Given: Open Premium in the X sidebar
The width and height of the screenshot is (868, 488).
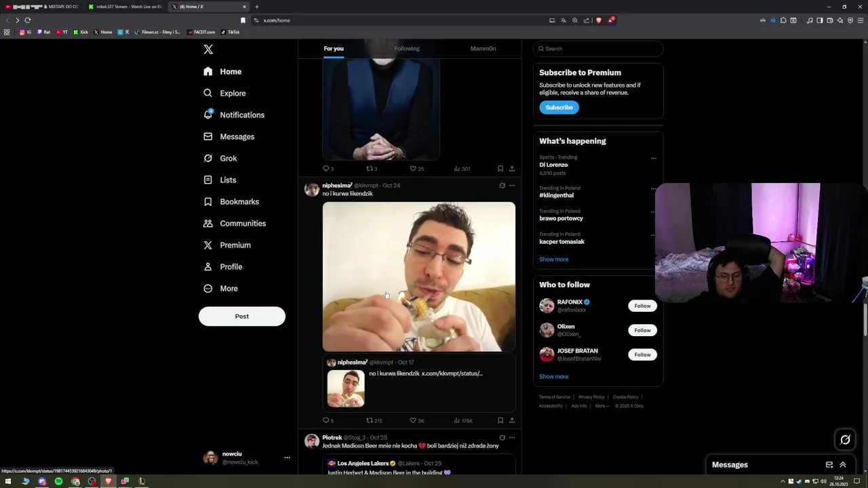Looking at the screenshot, I should click(x=226, y=245).
